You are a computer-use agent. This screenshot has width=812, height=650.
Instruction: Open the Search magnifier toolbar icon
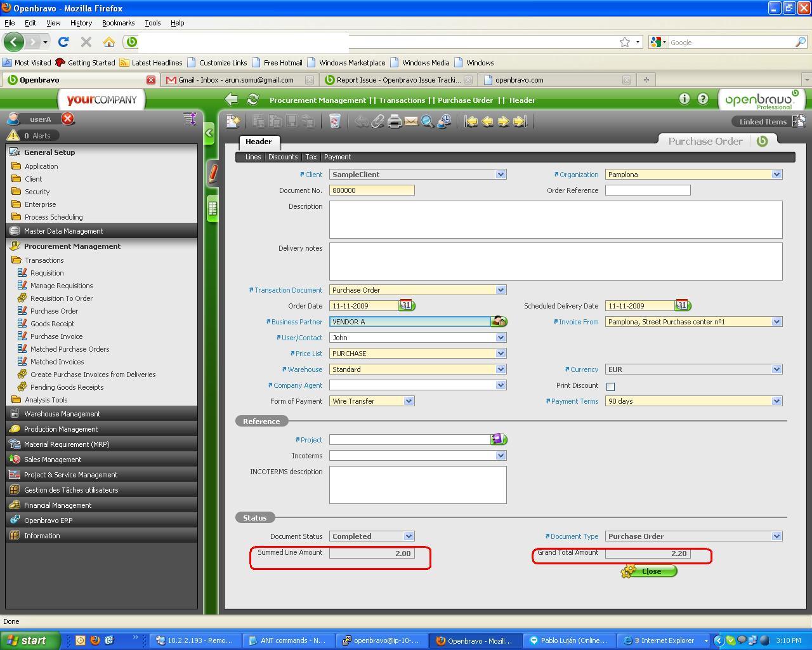coord(428,121)
